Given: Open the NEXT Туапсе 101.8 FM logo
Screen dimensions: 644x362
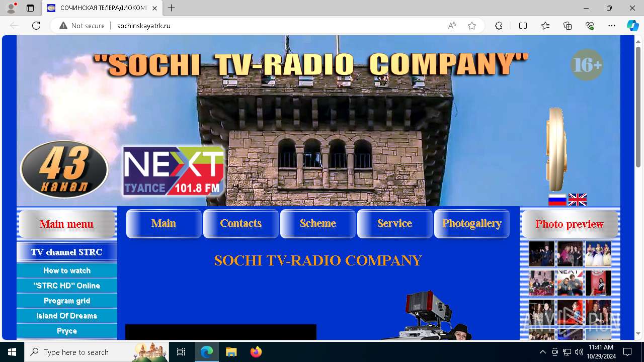Looking at the screenshot, I should tap(174, 171).
